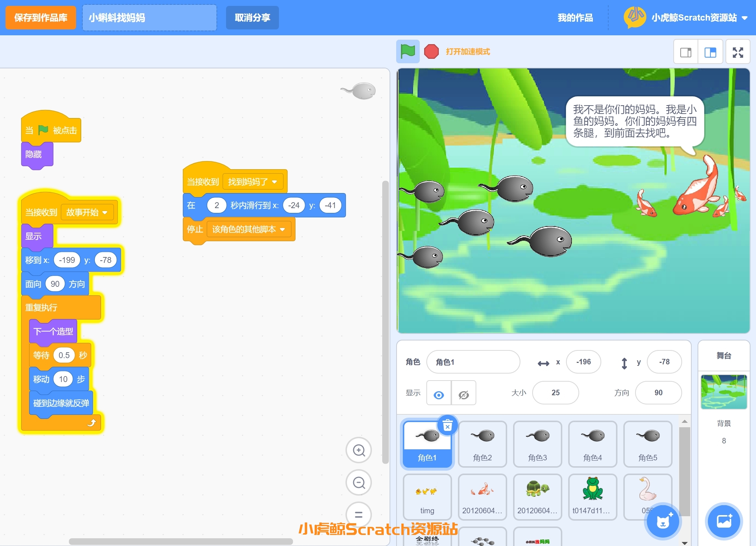The width and height of the screenshot is (756, 546).
Task: Zoom in on the code workspace
Action: [359, 450]
